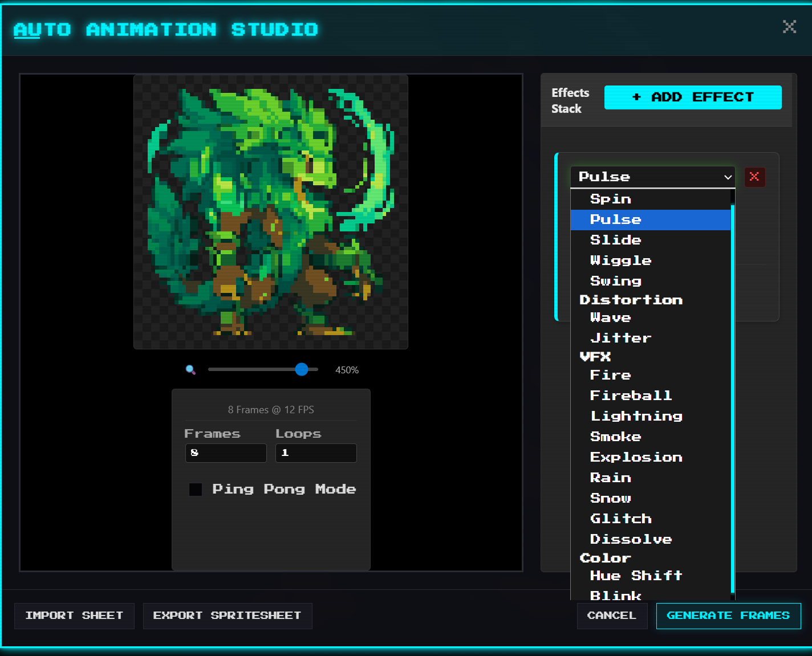Choose the Snow effect
The width and height of the screenshot is (812, 656).
tap(651, 499)
